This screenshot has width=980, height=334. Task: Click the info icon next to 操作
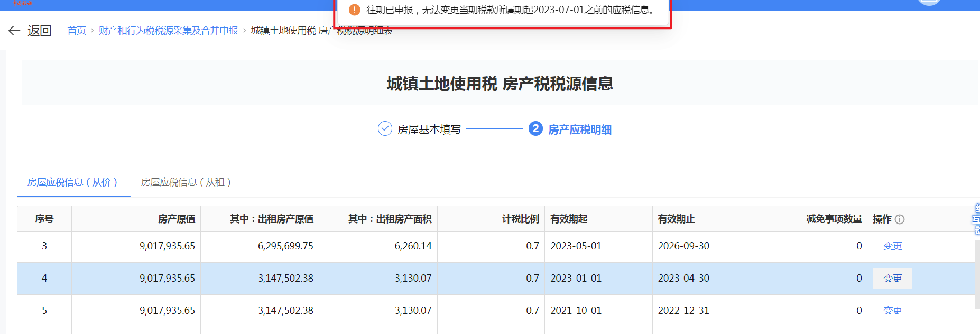tap(900, 219)
